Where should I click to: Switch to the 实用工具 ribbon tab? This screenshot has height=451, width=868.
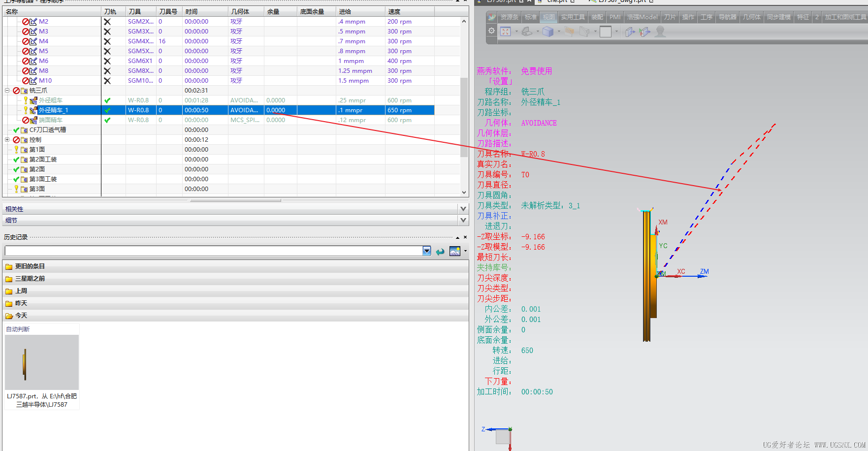pos(573,17)
